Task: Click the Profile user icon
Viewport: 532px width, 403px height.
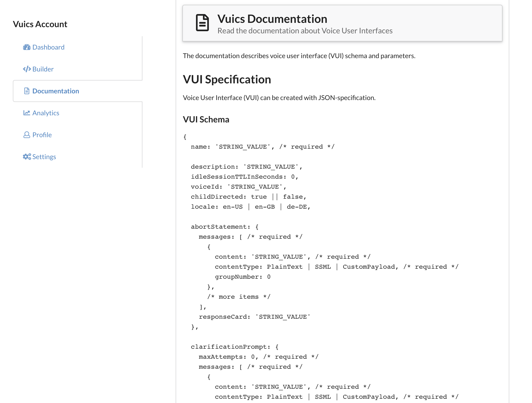Action: 26,135
